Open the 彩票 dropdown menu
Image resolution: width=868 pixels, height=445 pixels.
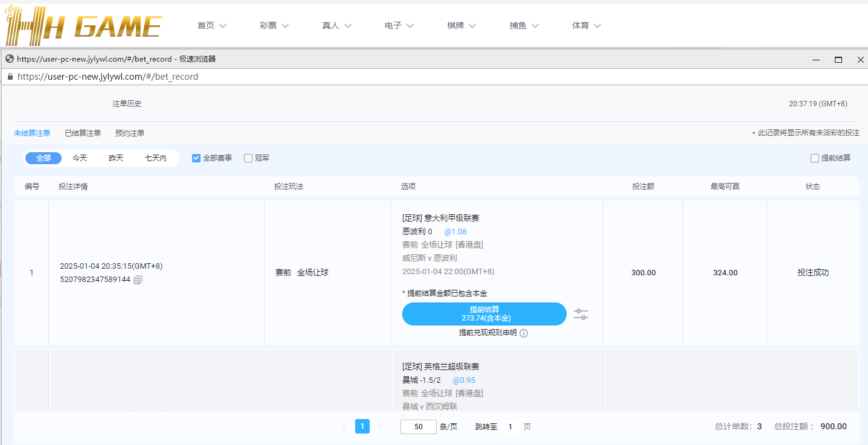274,25
